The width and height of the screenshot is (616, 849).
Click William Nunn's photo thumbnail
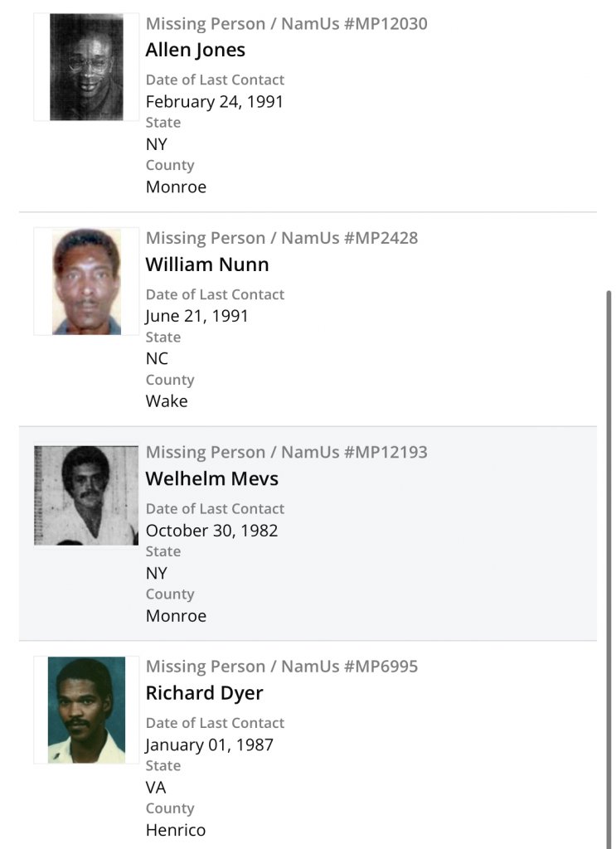tap(86, 282)
